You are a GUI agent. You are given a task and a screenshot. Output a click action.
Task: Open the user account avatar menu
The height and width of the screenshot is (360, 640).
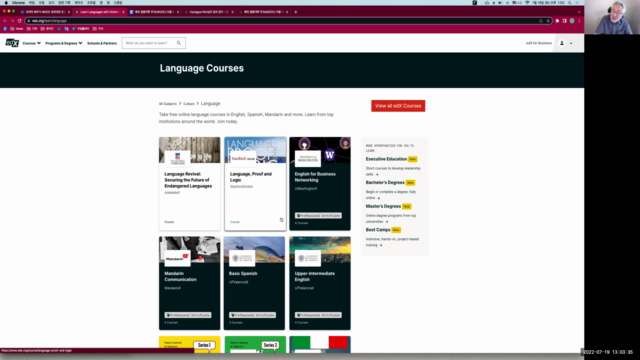tap(562, 43)
